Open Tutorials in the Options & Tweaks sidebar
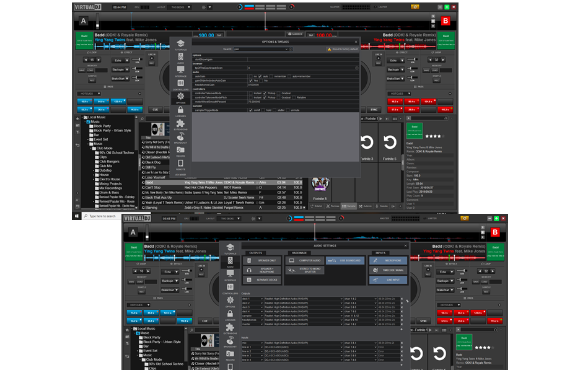The width and height of the screenshot is (588, 370). 180,45
